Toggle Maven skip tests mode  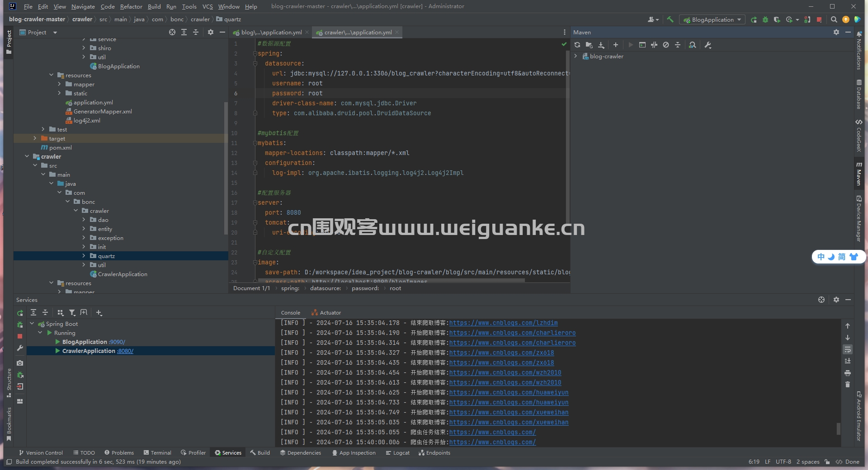coord(666,45)
